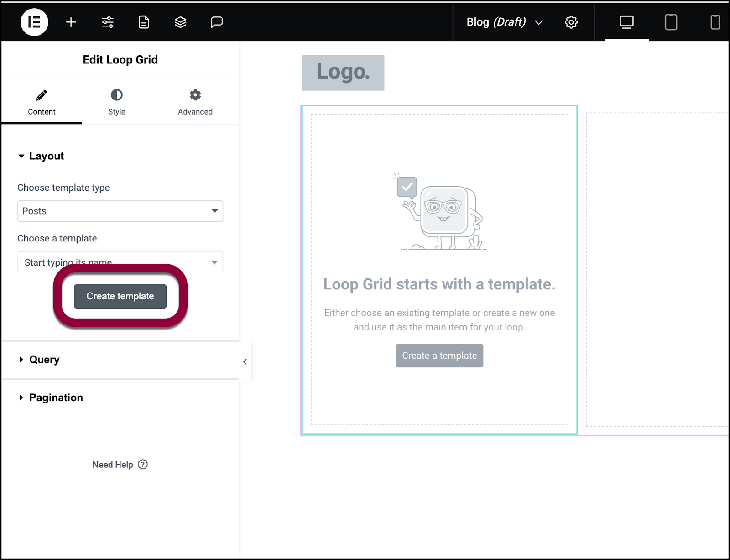Image resolution: width=730 pixels, height=560 pixels.
Task: Expand the Query section
Action: [x=44, y=360]
